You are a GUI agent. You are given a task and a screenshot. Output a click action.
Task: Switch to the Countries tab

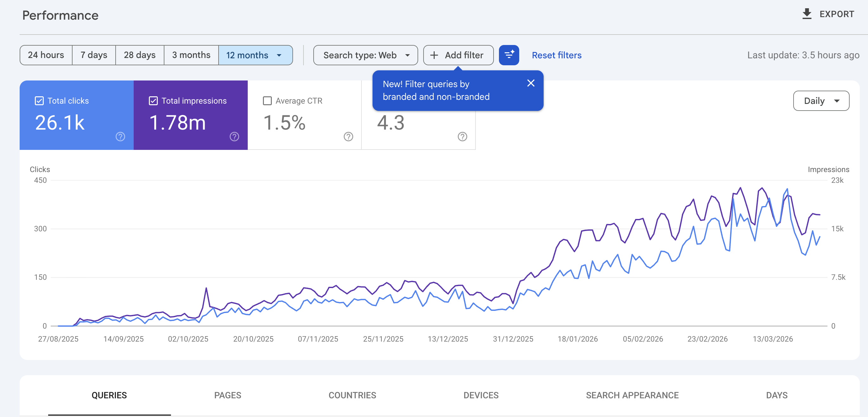(352, 395)
